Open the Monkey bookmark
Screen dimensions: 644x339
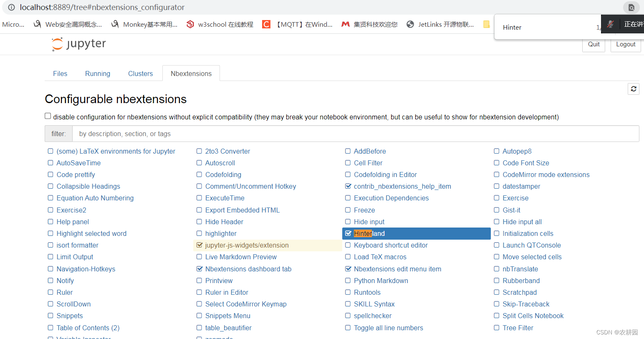[144, 24]
